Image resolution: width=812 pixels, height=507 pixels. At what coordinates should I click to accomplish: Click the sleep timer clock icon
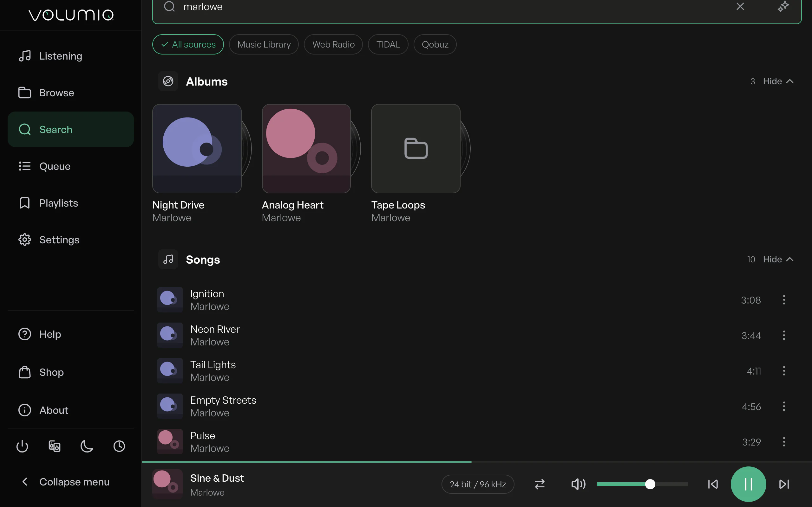pyautogui.click(x=119, y=446)
